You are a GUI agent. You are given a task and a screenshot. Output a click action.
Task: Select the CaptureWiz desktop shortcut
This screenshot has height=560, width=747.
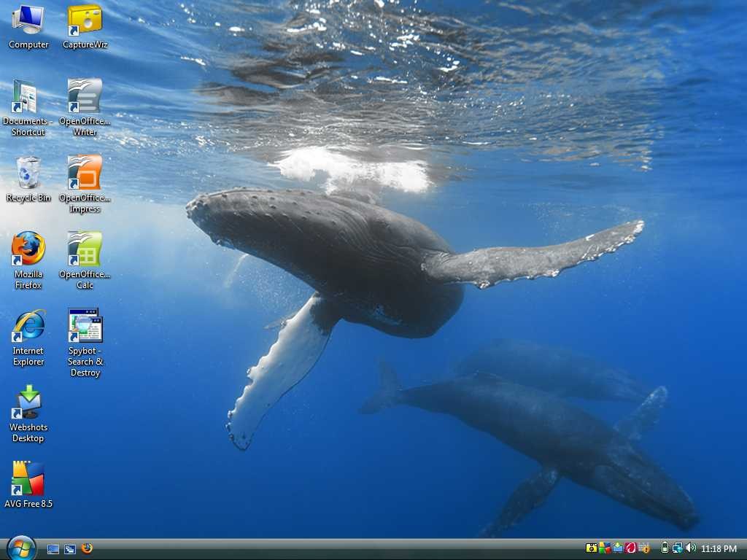(85, 26)
